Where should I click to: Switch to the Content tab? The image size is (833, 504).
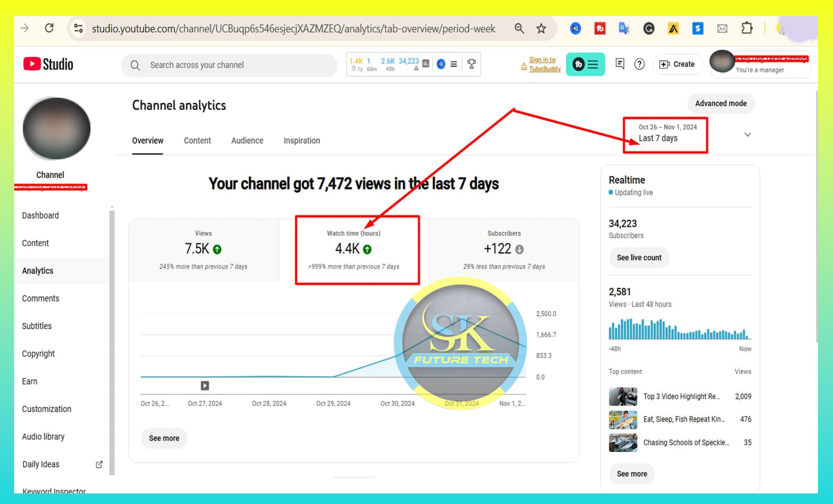click(197, 140)
